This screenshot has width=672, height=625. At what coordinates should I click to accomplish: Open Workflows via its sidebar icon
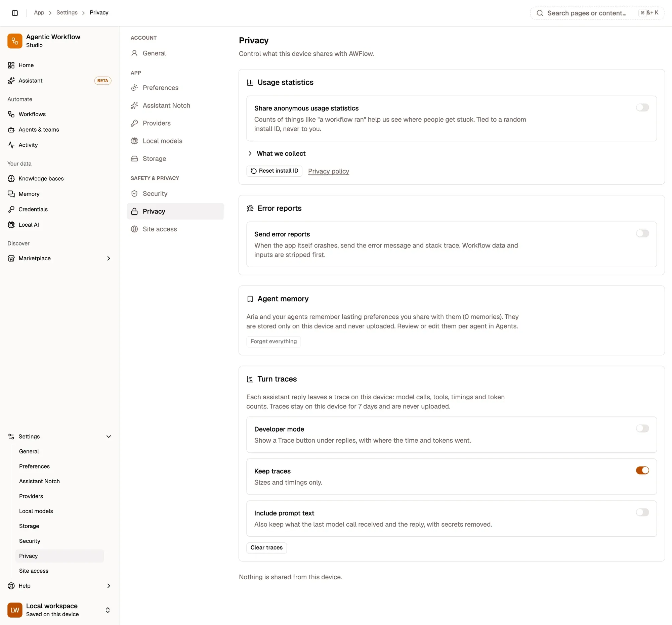pos(11,114)
